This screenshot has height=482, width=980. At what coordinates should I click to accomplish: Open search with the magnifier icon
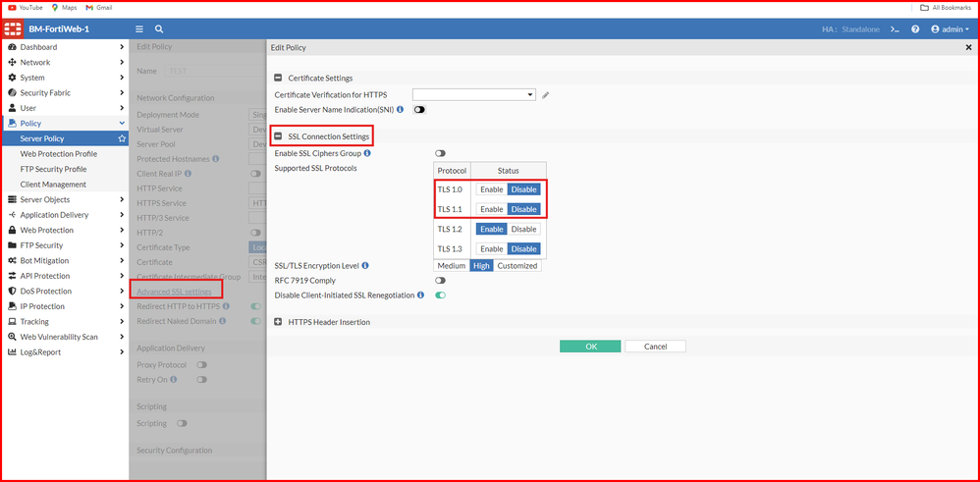point(159,29)
